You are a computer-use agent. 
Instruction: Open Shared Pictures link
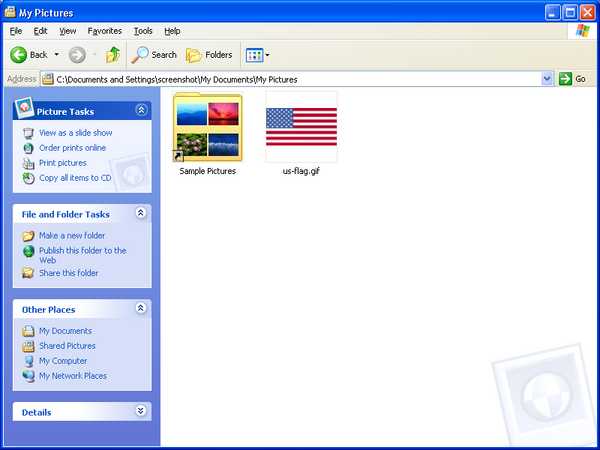point(67,346)
